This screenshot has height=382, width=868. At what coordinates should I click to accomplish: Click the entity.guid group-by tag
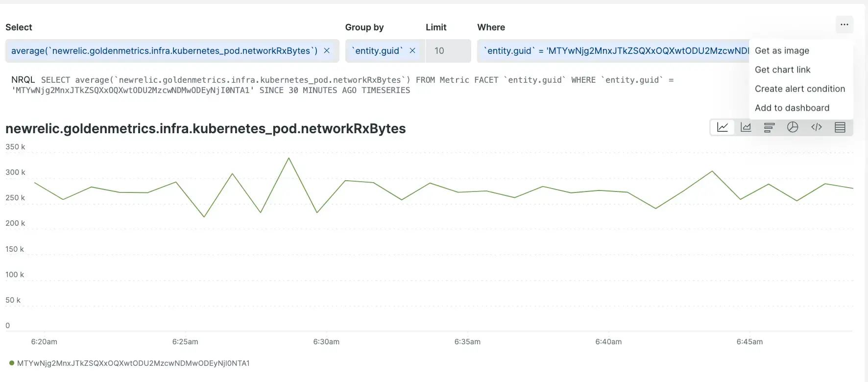[377, 50]
